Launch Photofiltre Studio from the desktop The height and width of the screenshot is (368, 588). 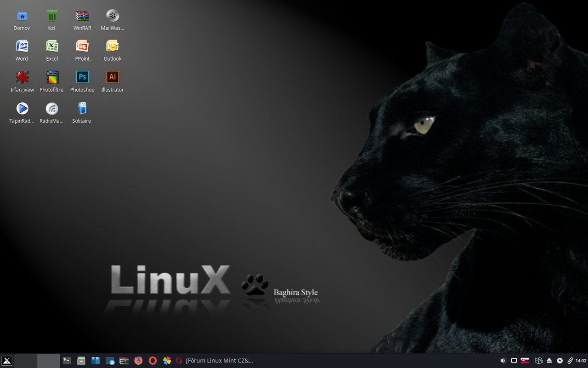point(52,82)
